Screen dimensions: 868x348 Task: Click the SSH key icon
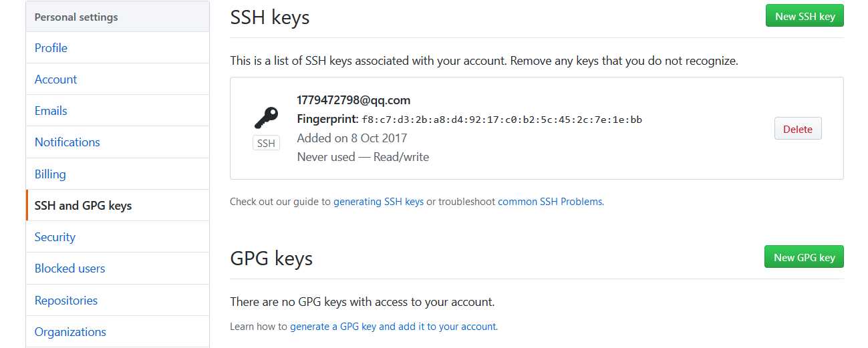(266, 118)
